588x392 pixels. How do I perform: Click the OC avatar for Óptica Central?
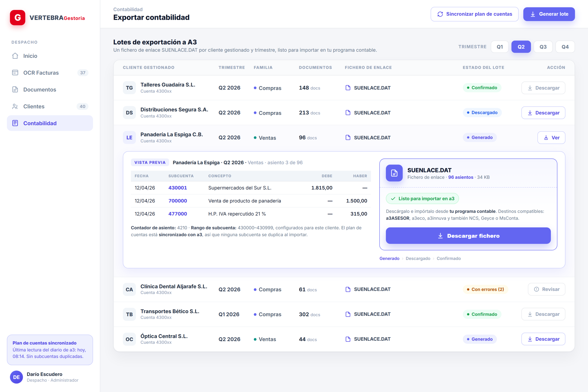(129, 339)
